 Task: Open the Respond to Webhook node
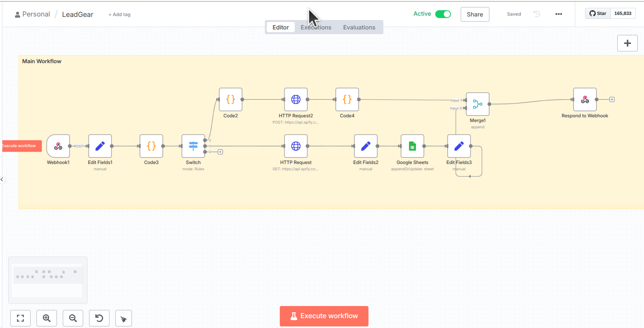pos(585,99)
